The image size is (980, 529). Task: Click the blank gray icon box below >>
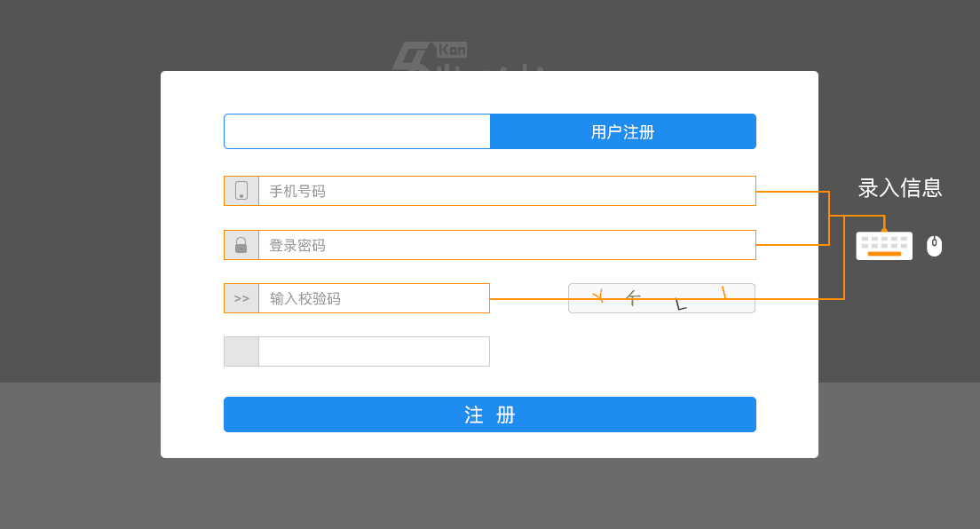pos(241,351)
